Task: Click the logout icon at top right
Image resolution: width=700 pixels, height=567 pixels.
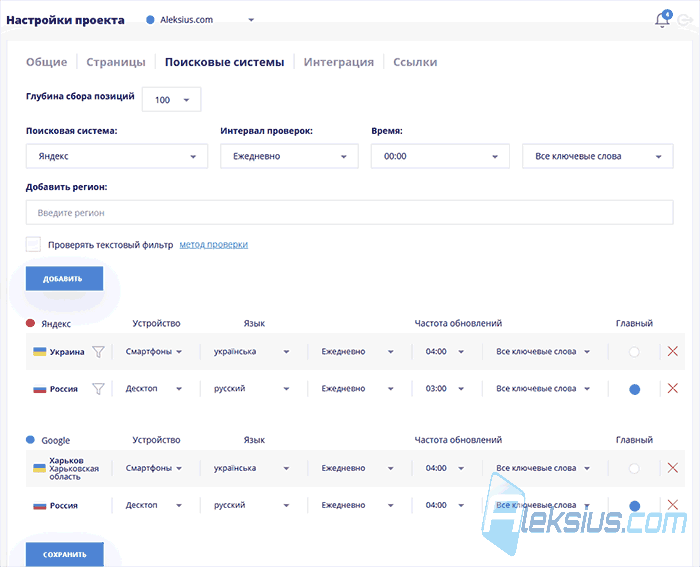Action: tap(684, 20)
